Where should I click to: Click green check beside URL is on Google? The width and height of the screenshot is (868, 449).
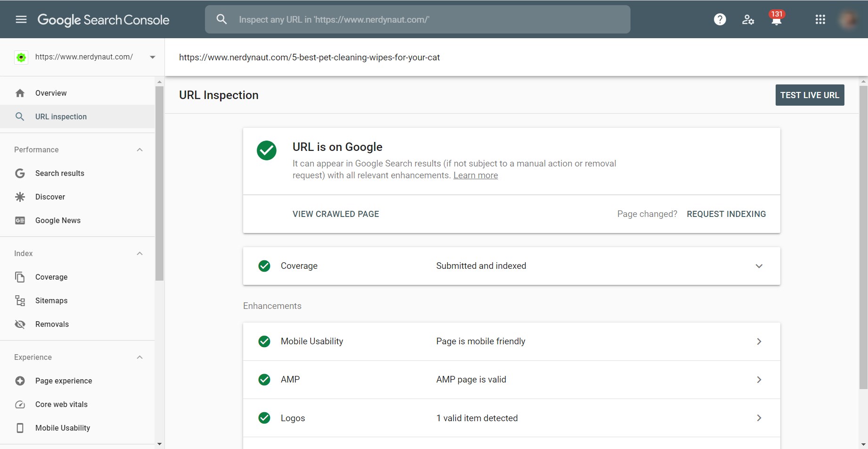267,150
